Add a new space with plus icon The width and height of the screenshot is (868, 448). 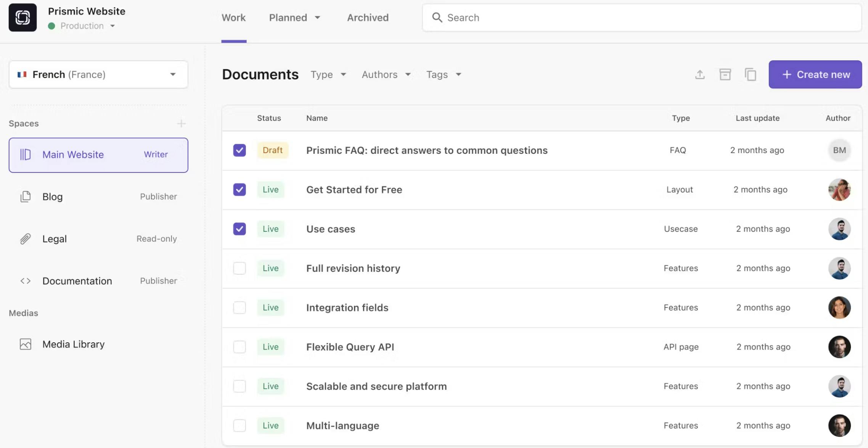pyautogui.click(x=181, y=123)
